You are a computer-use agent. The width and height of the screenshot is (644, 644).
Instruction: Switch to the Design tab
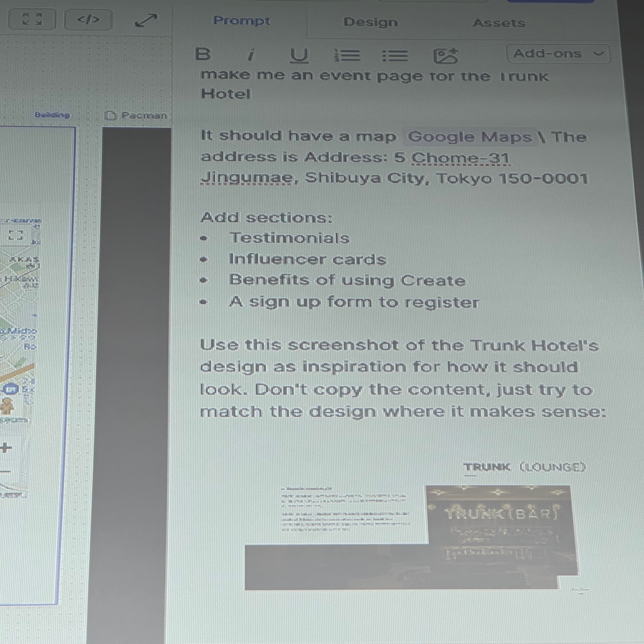371,22
